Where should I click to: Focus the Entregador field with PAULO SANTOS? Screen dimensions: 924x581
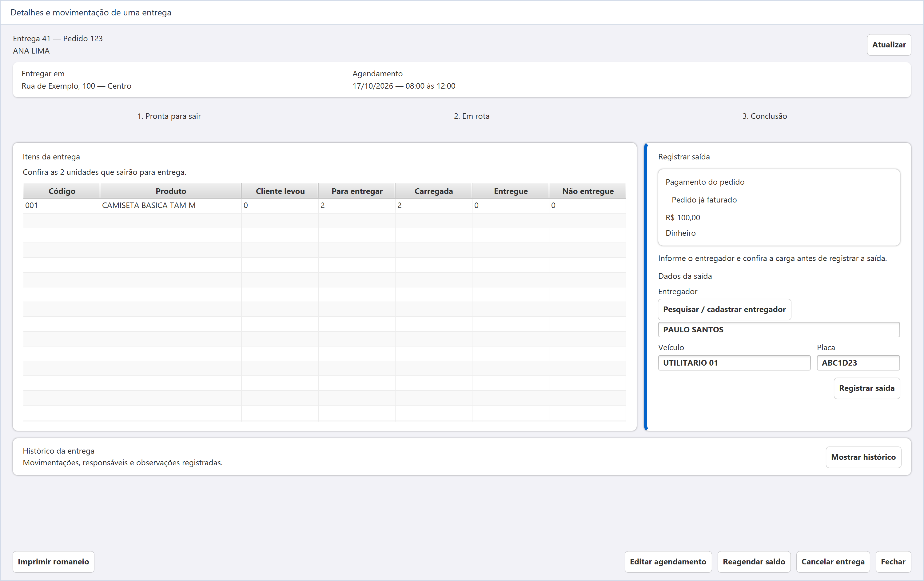(x=779, y=330)
